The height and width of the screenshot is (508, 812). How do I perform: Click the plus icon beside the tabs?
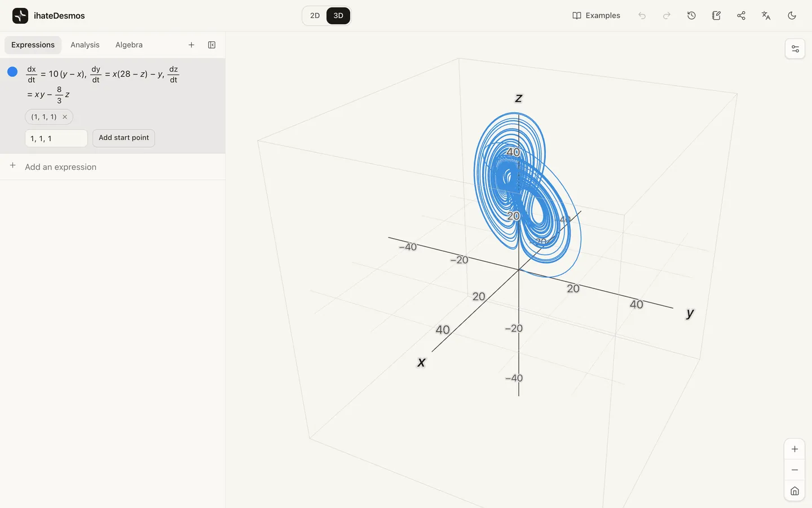191,45
